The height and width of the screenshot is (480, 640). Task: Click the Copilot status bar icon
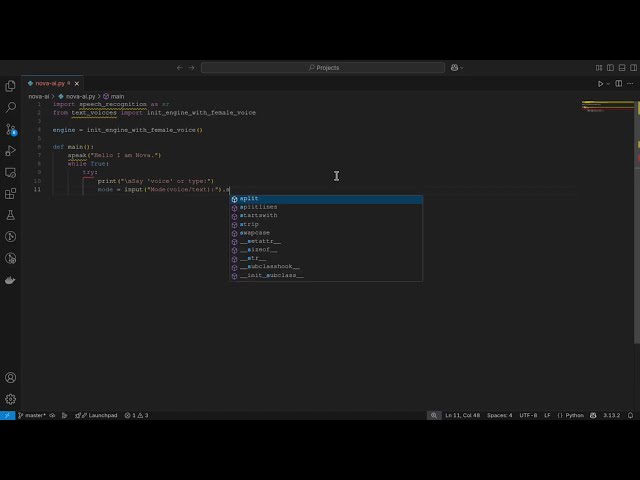593,416
